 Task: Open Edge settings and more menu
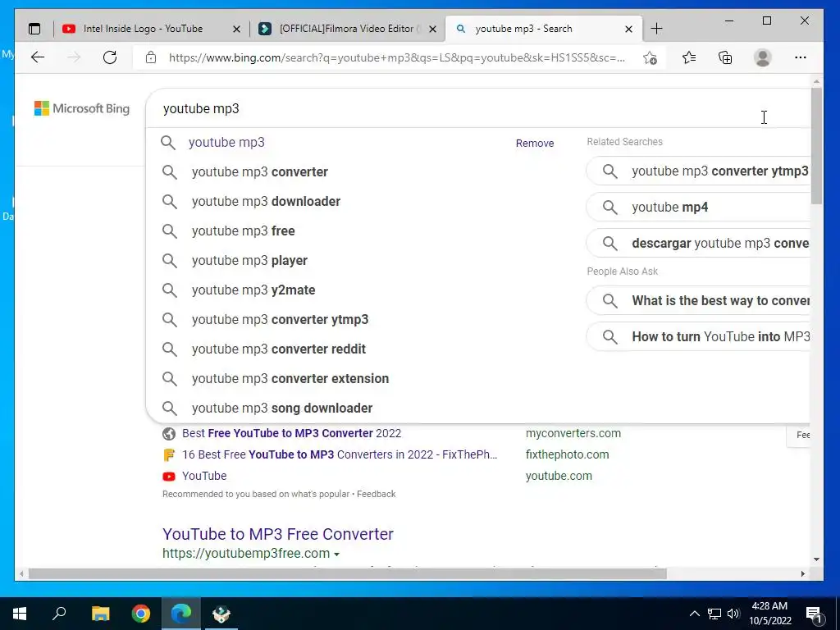(x=801, y=57)
